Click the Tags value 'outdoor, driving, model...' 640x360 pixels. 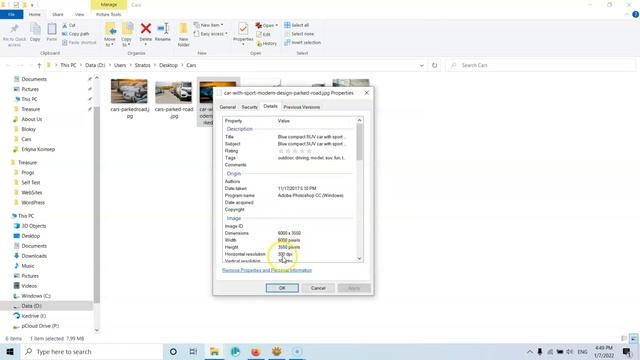pyautogui.click(x=311, y=158)
